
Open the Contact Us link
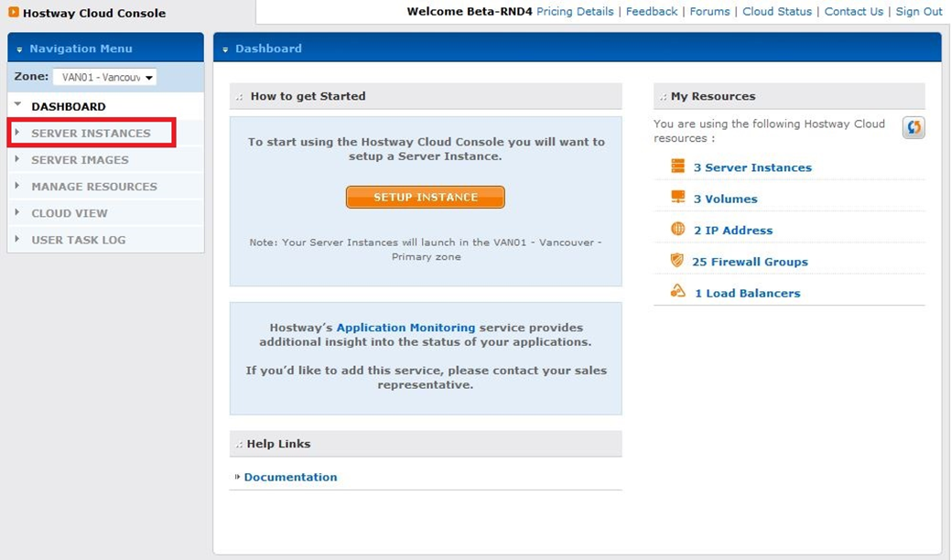[853, 12]
